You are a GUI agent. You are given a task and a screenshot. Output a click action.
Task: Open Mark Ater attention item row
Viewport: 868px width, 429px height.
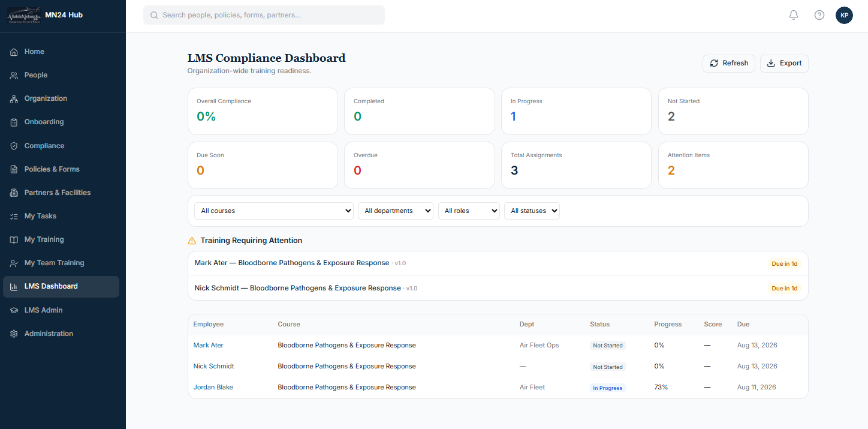point(498,263)
